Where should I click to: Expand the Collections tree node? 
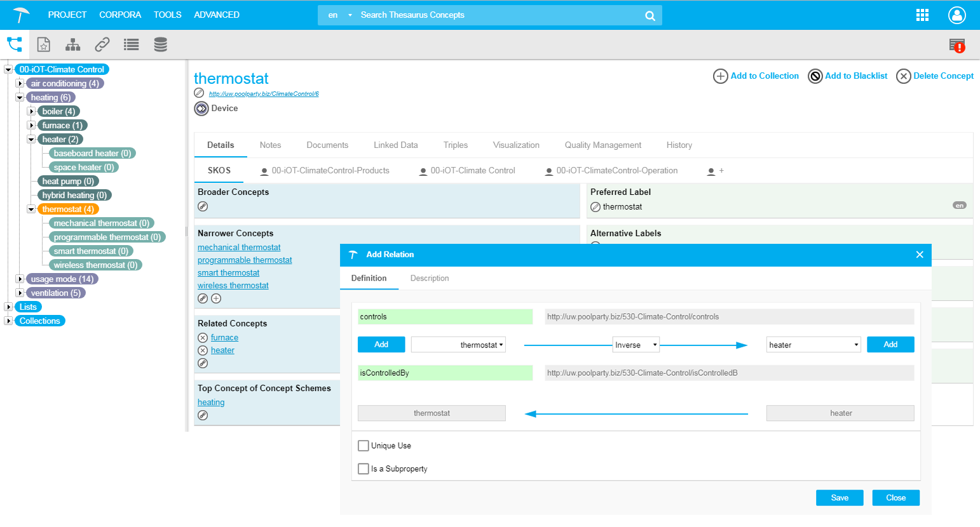click(x=8, y=321)
